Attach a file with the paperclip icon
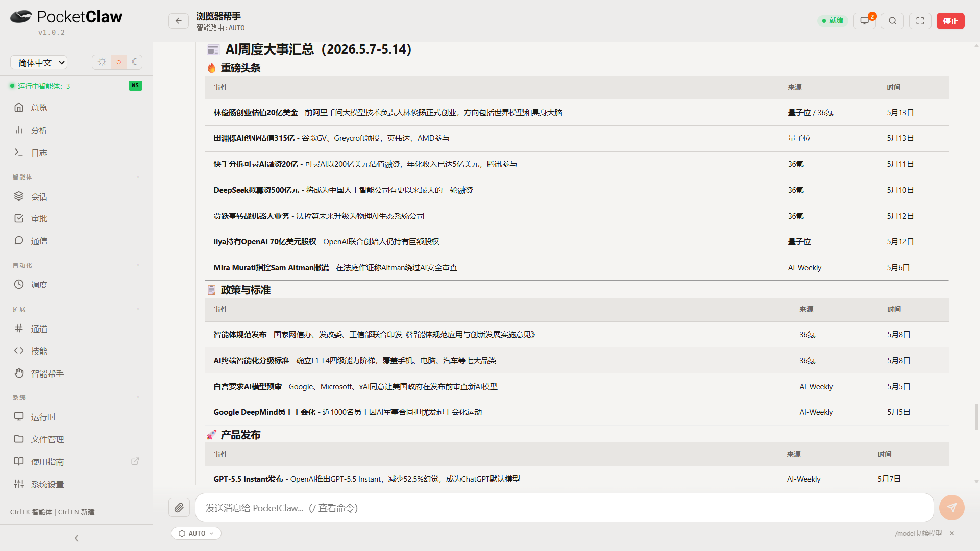 [x=179, y=508]
